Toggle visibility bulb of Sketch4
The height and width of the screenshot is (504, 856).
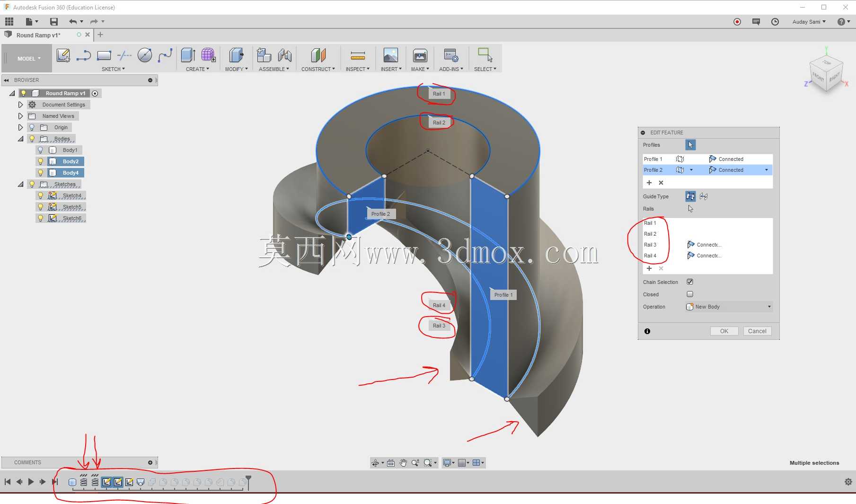click(x=40, y=195)
